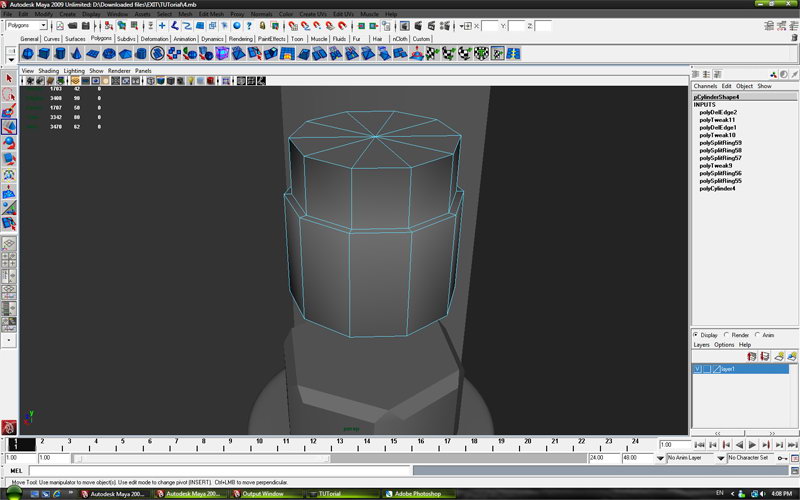The height and width of the screenshot is (500, 800).
Task: Open the Shading menu in viewport panel
Action: [x=48, y=71]
